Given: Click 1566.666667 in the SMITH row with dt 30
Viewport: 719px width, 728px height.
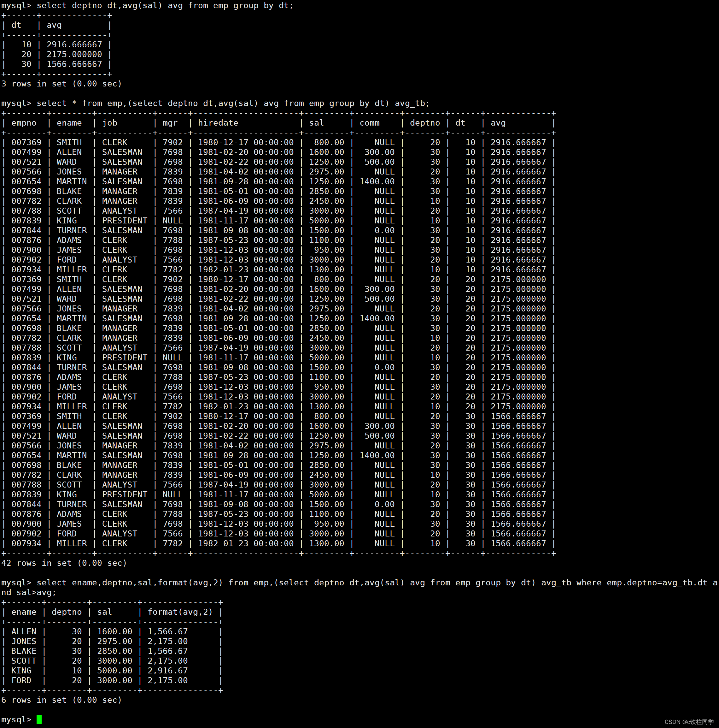Looking at the screenshot, I should tap(518, 416).
